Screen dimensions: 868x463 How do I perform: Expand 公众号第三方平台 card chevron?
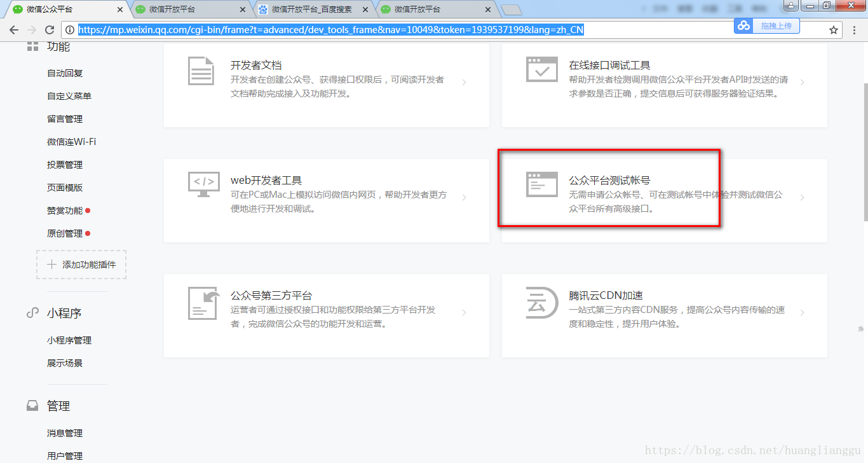tap(465, 312)
